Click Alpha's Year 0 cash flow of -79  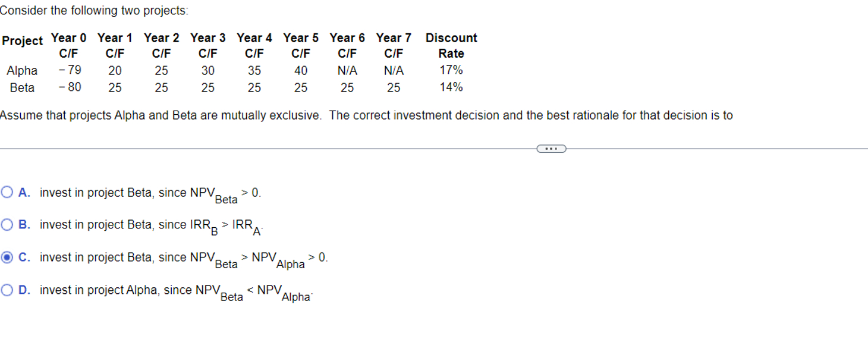(70, 70)
